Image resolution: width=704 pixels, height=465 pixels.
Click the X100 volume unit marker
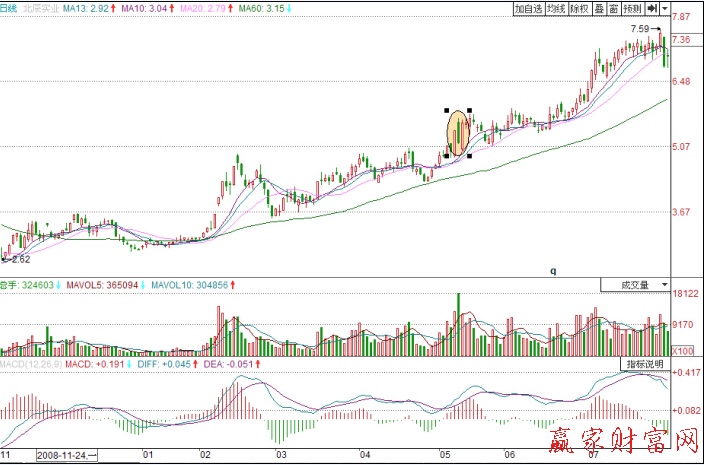point(682,351)
